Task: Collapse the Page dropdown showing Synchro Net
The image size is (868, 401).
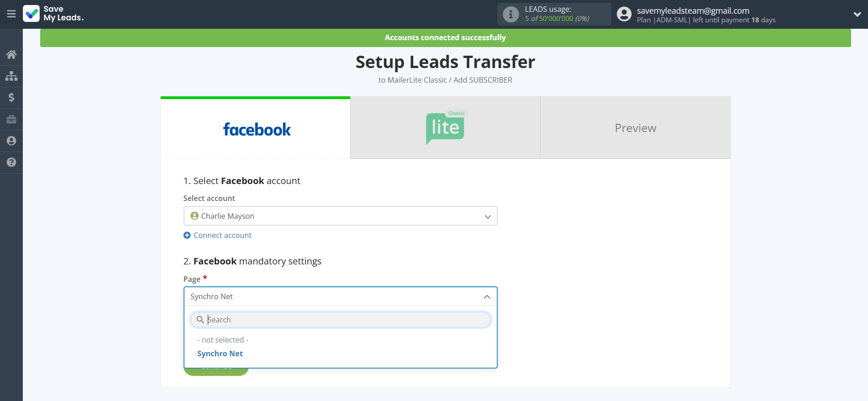Action: click(340, 296)
